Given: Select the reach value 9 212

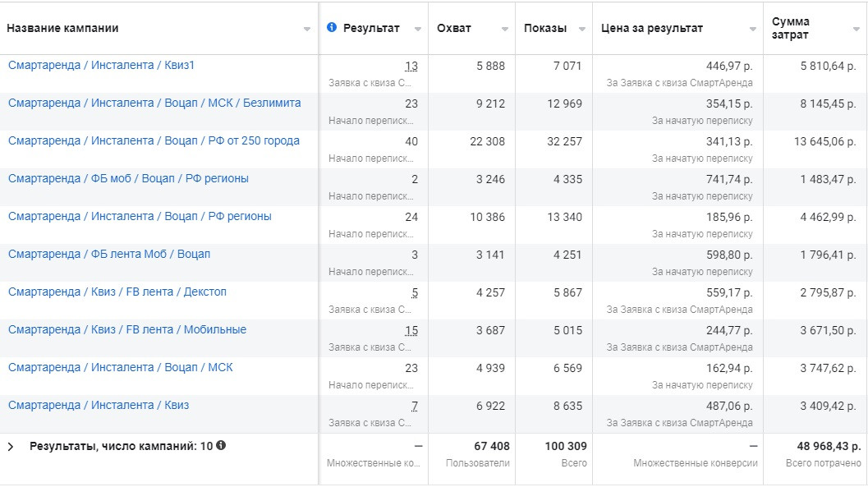Looking at the screenshot, I should [x=490, y=104].
